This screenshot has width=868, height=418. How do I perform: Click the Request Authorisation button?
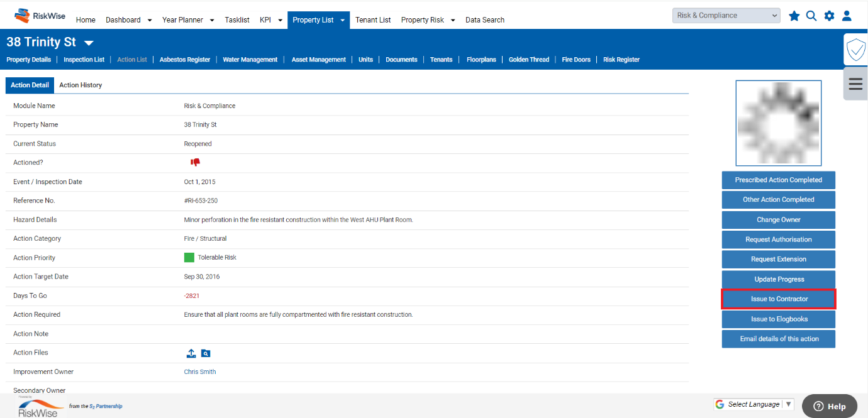point(779,239)
